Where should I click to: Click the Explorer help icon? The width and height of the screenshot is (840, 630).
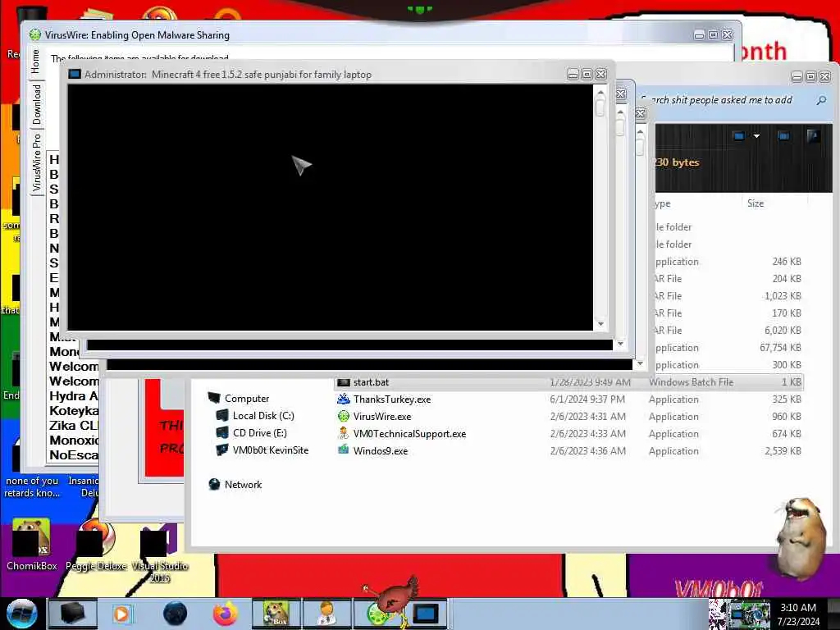pyautogui.click(x=813, y=136)
